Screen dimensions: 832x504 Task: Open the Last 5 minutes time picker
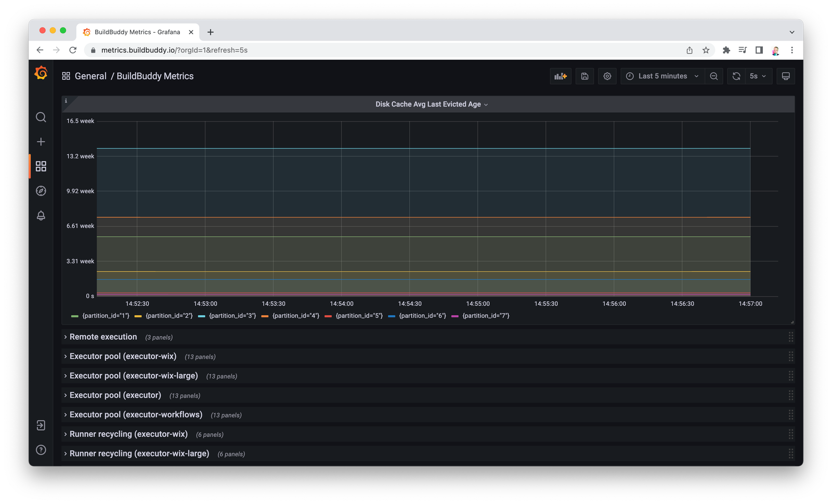662,76
